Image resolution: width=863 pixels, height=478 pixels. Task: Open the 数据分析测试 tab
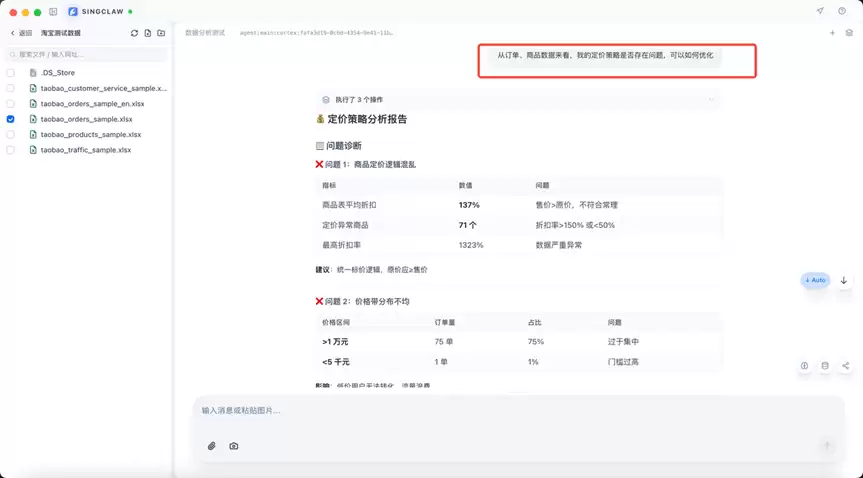(205, 33)
